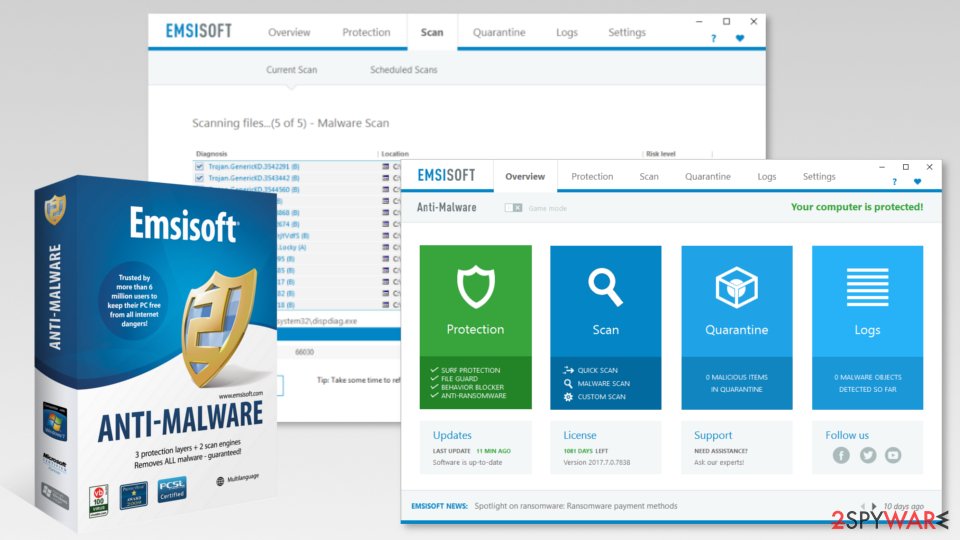This screenshot has width=960, height=540.
Task: Click '0 malware objects detected so far' text
Action: (868, 383)
